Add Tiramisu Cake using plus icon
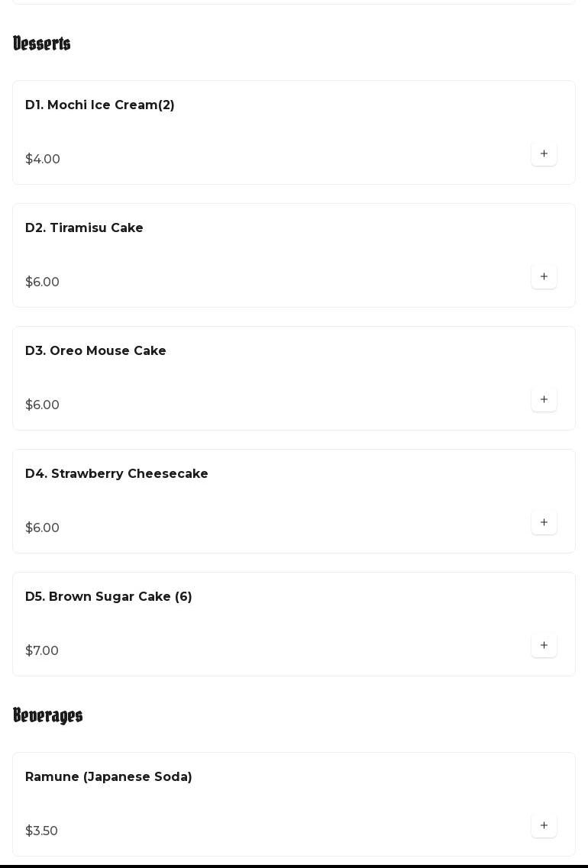This screenshot has width=588, height=868. (x=544, y=277)
